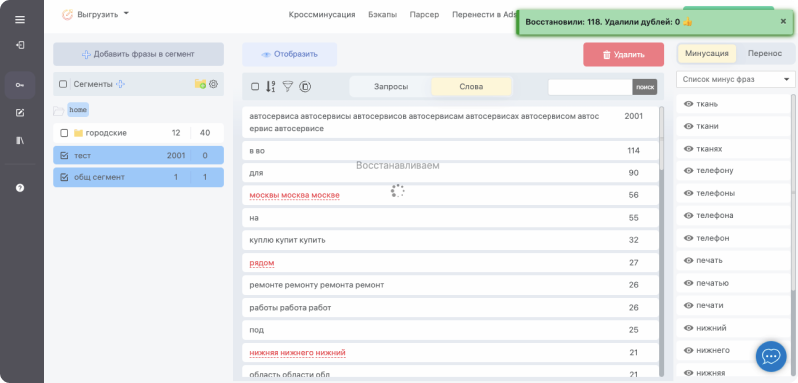Screen dimensions: 798x383
Task: Toggle eye icon for тканях
Action: tap(689, 149)
